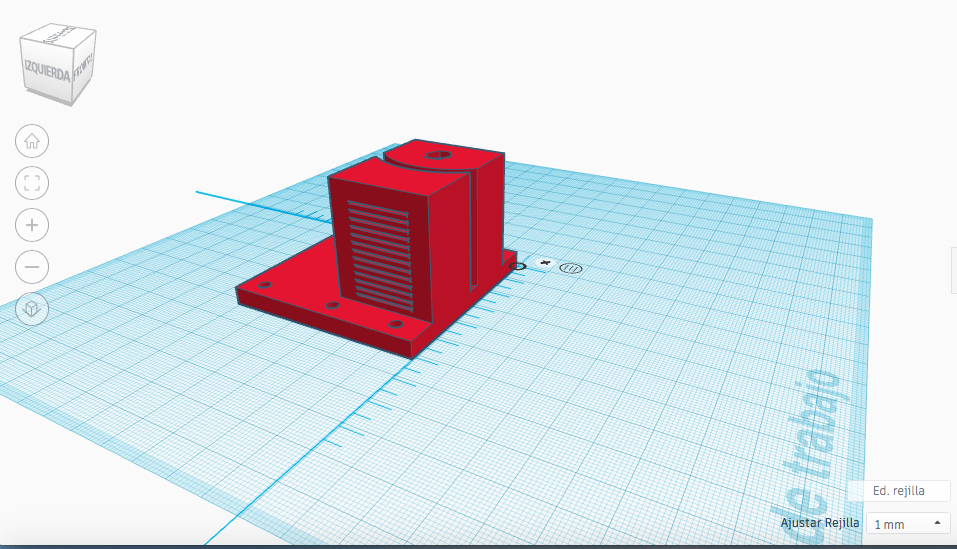Toggle the perspective/orthographic view cube icon

click(x=32, y=309)
